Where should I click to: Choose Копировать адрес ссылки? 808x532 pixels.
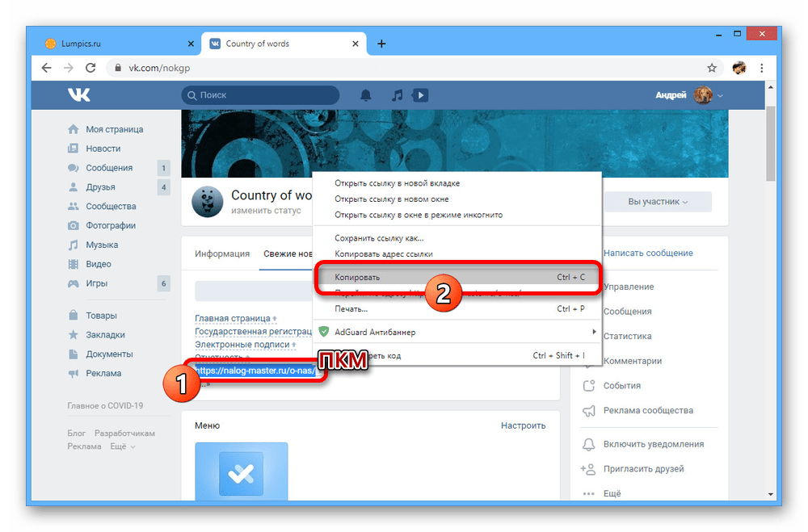(383, 254)
